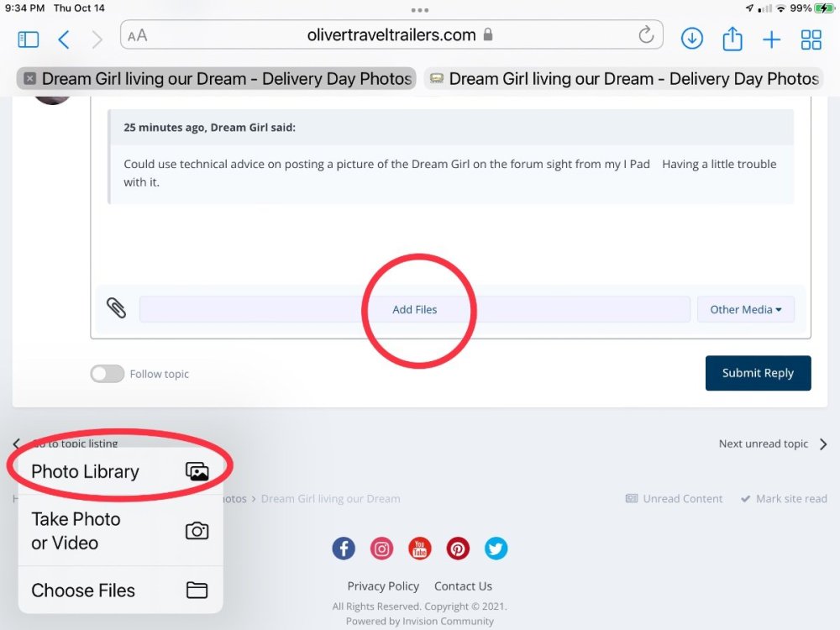Open Safari downloads list
Screen dimensions: 840x630
691,39
